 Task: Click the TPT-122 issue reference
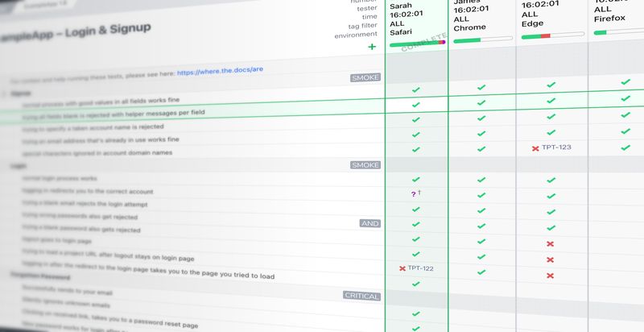click(420, 268)
